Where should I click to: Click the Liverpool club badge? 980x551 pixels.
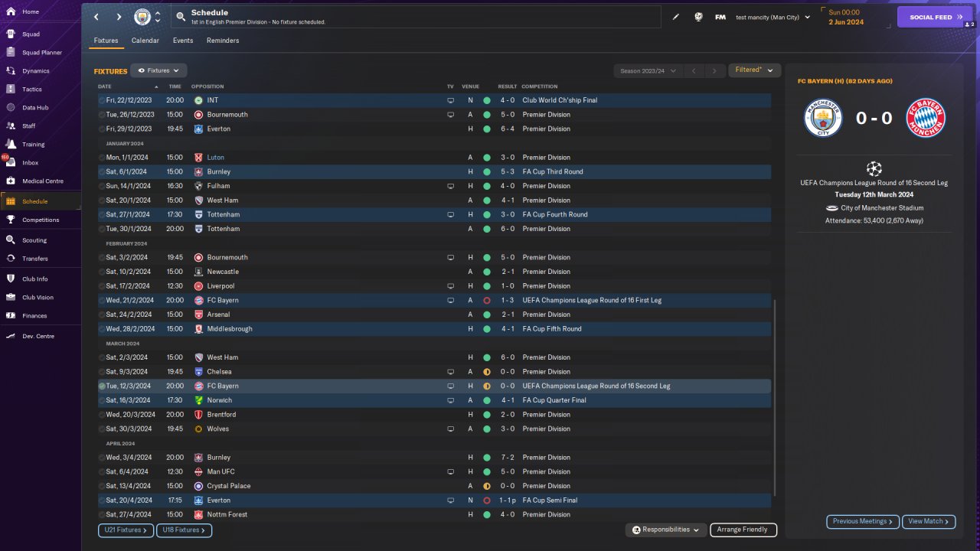[x=198, y=286]
